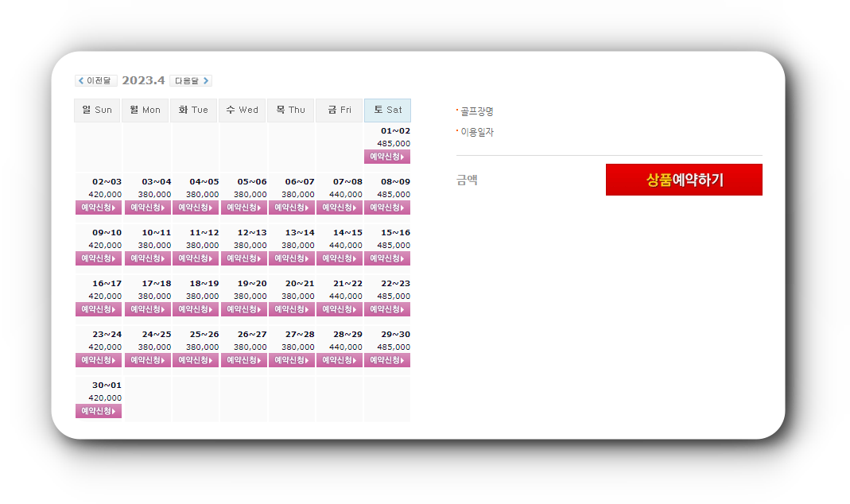Click date text 22~23
This screenshot has height=504, width=850.
coord(396,284)
